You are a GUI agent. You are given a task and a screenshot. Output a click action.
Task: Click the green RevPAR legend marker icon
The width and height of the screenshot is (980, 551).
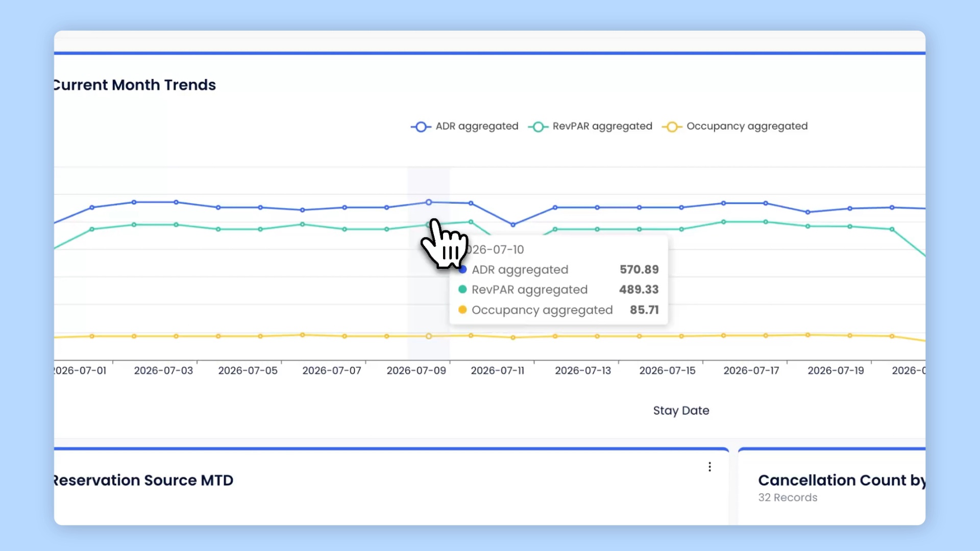[538, 127]
